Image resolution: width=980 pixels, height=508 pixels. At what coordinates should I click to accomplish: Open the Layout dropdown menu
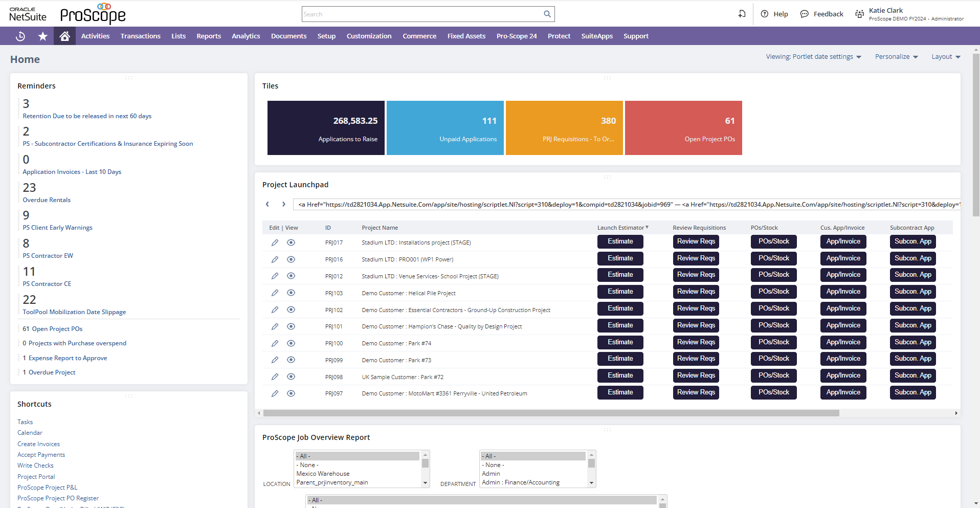click(x=945, y=56)
